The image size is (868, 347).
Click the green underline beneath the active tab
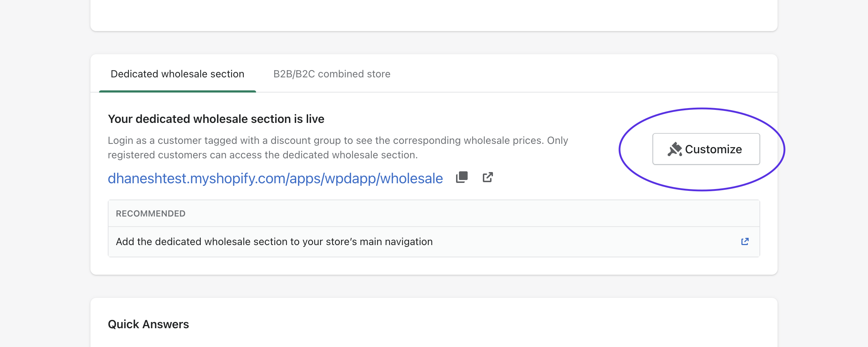tap(177, 91)
